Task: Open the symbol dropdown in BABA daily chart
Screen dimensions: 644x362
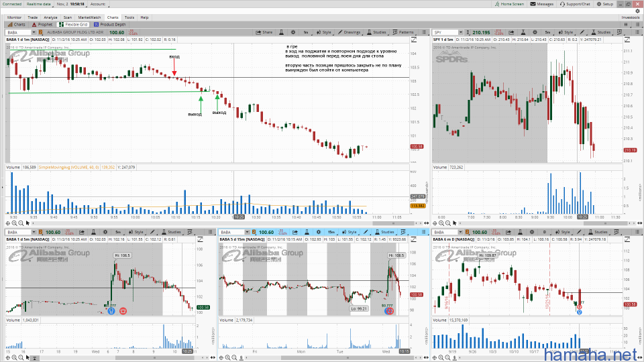Action: 460,233
